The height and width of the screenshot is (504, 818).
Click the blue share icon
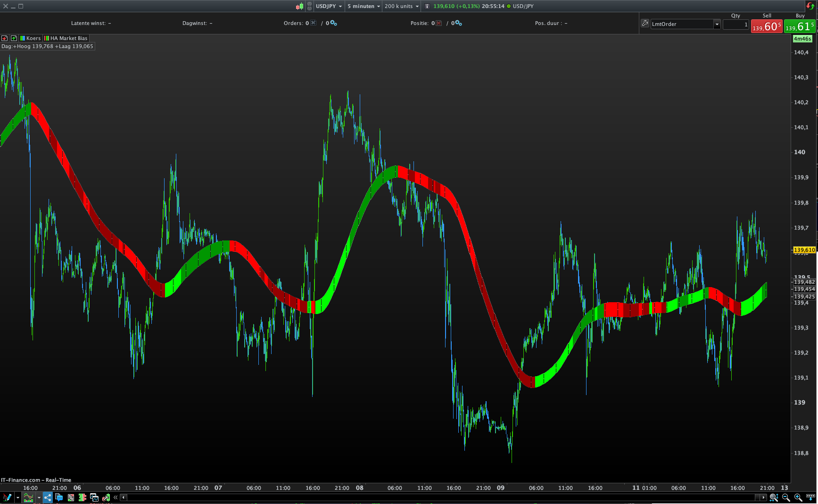coord(48,497)
